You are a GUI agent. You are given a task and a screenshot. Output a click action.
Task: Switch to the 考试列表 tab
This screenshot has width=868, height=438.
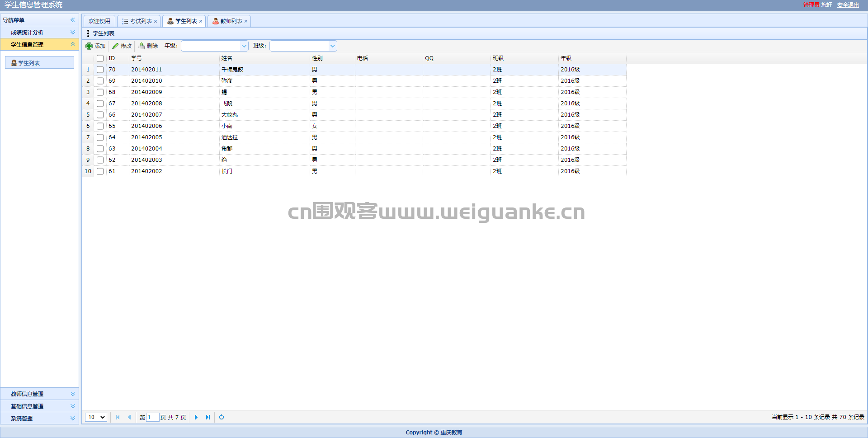coord(139,21)
